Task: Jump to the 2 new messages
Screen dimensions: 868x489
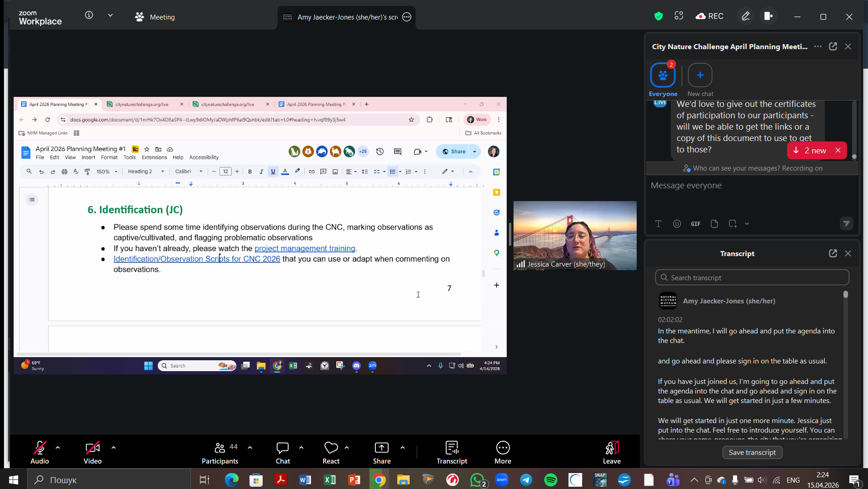Action: [x=810, y=151]
